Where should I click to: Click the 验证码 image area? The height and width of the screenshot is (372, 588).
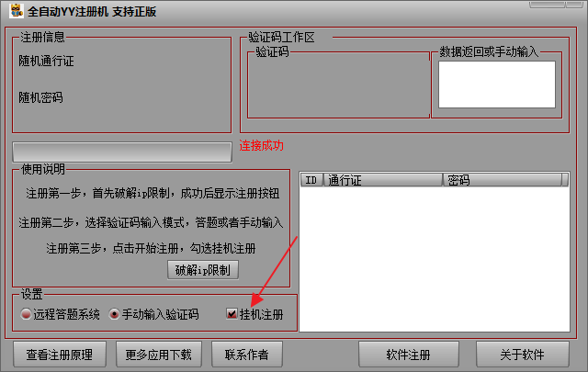[338, 86]
